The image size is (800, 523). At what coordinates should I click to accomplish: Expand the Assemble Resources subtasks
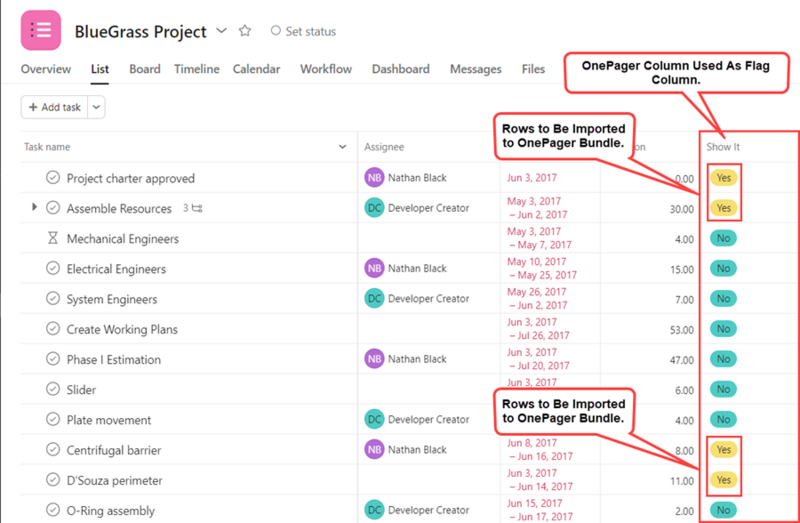coord(34,207)
